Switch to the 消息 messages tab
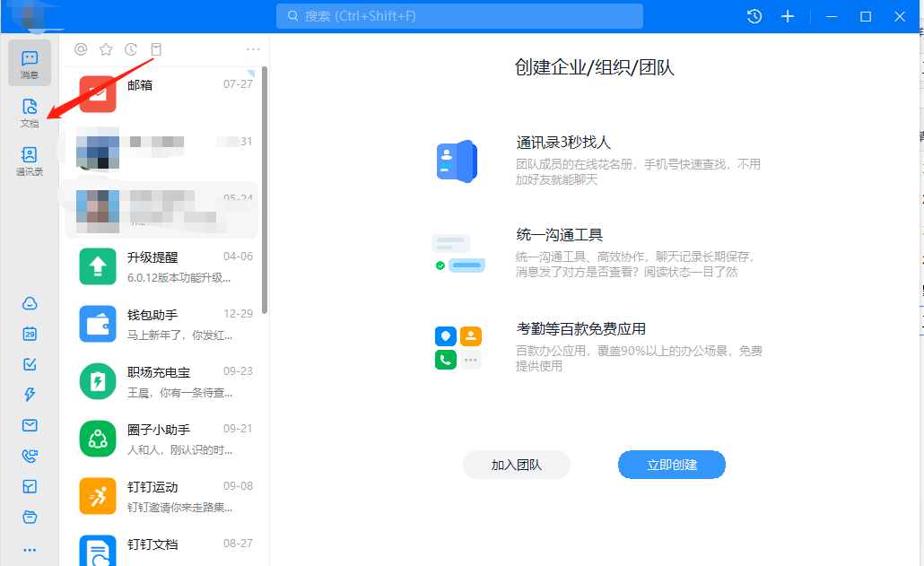Screen dimensions: 924x566 tap(30, 64)
